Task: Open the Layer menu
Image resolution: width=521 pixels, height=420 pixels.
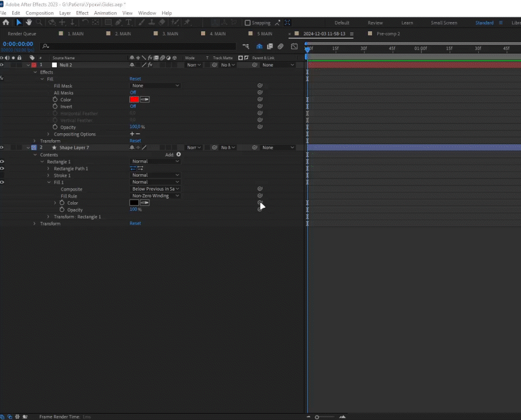Action: (65, 13)
